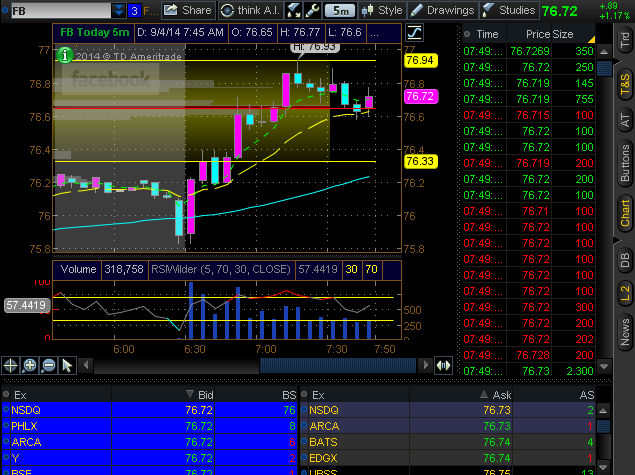Open the Style menu
Screen dimensions: 635x475
[382, 10]
